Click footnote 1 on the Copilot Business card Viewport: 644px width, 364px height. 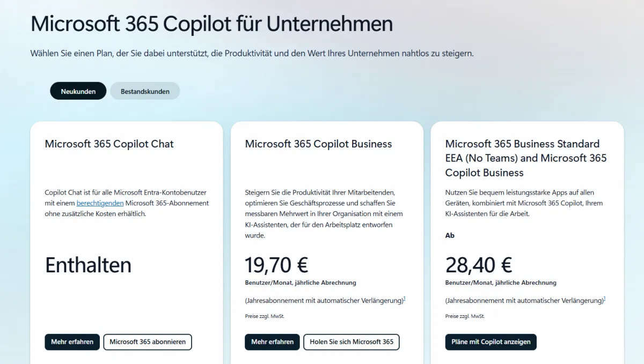point(404,298)
